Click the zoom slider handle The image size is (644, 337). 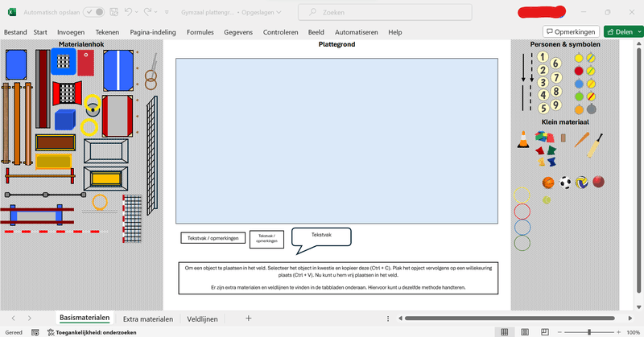pyautogui.click(x=589, y=332)
